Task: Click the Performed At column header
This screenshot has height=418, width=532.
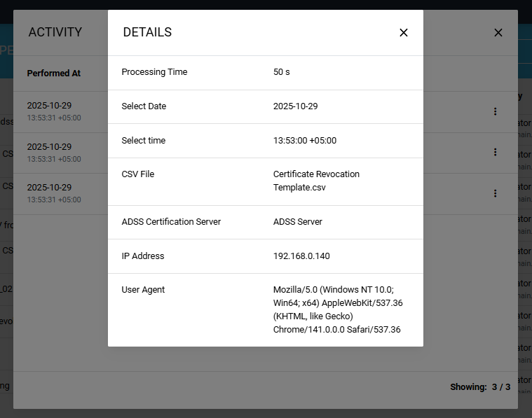Action: tap(54, 74)
